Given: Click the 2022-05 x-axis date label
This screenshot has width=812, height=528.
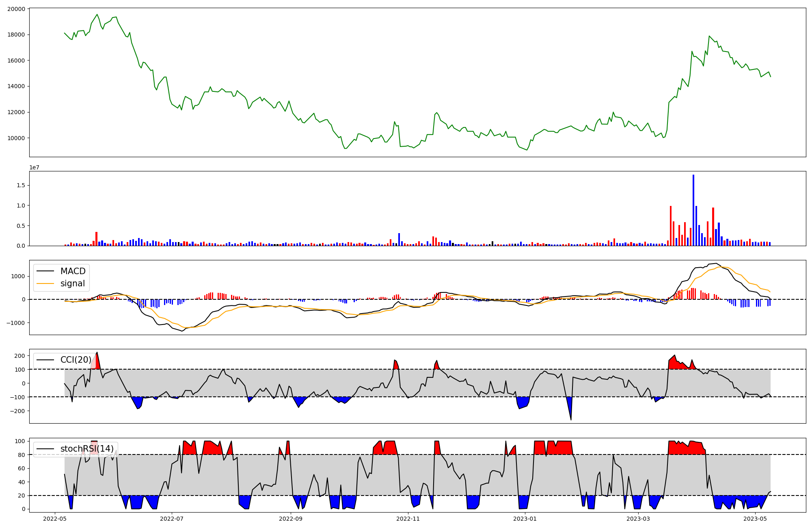Looking at the screenshot, I should pos(55,519).
